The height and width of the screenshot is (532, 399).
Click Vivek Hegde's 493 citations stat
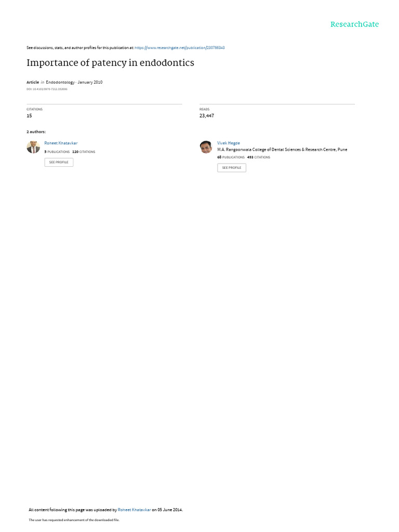[x=259, y=157]
